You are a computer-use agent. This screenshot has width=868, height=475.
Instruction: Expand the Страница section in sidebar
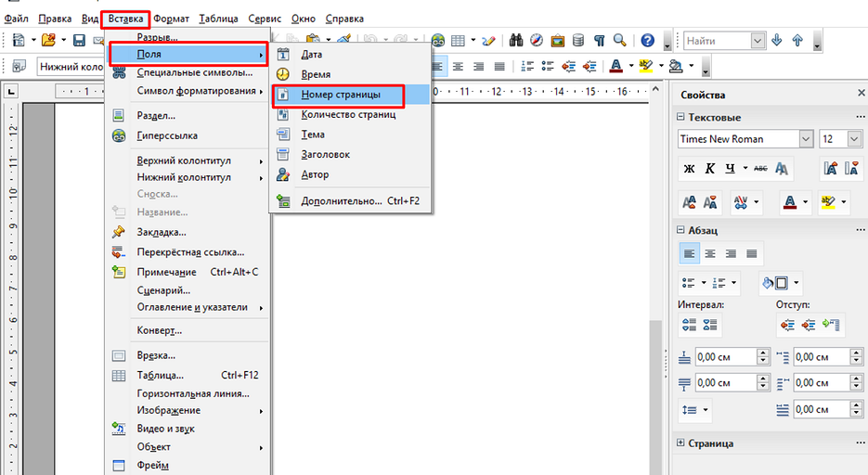click(x=681, y=443)
